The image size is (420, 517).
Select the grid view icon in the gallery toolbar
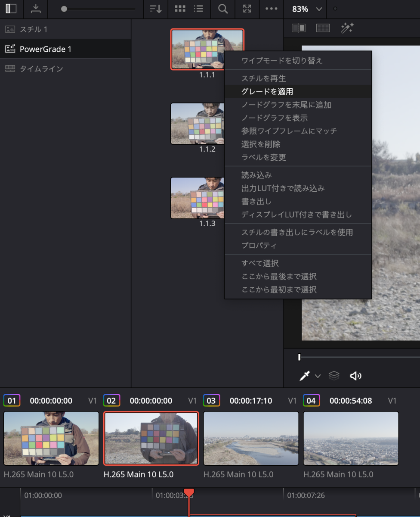pos(180,9)
